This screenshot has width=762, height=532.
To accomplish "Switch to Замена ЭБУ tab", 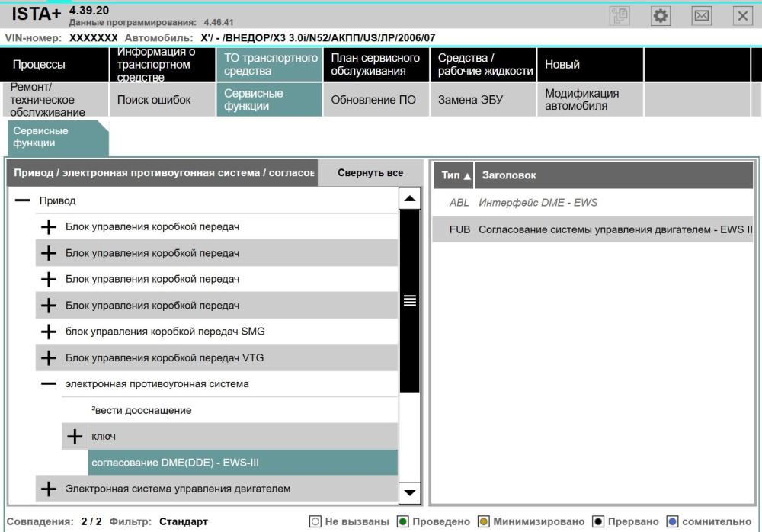I will coord(483,100).
